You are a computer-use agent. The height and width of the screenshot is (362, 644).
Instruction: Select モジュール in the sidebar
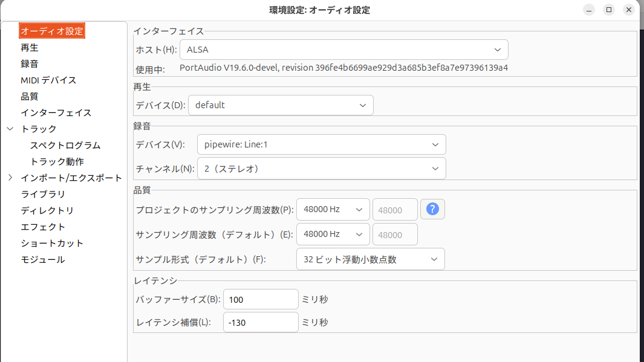pyautogui.click(x=43, y=259)
